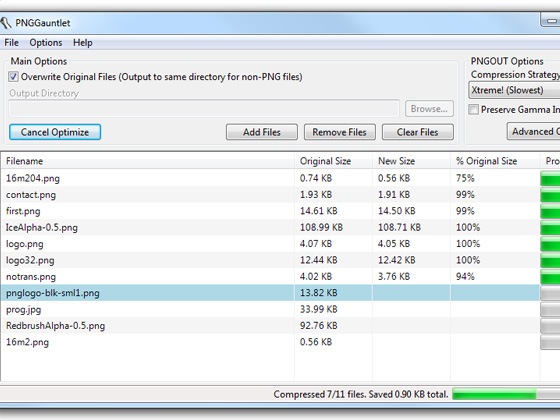Click the Cancel Optimize button
560x420 pixels.
[x=55, y=132]
